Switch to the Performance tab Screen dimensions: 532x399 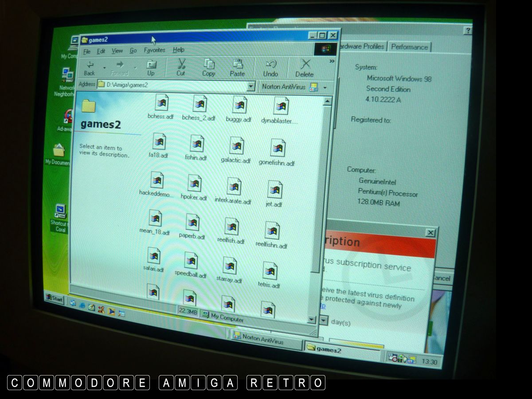[x=409, y=47]
